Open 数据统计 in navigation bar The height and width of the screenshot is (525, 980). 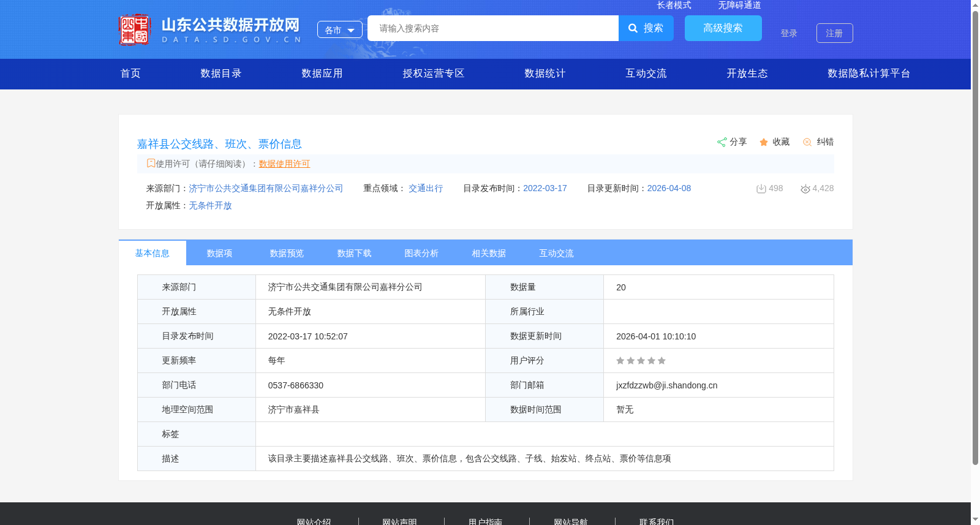pos(545,74)
